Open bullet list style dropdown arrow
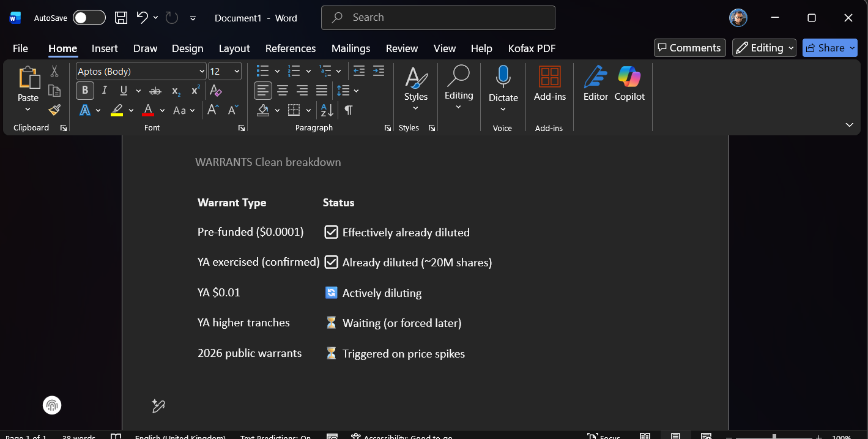The image size is (868, 439). click(x=277, y=72)
